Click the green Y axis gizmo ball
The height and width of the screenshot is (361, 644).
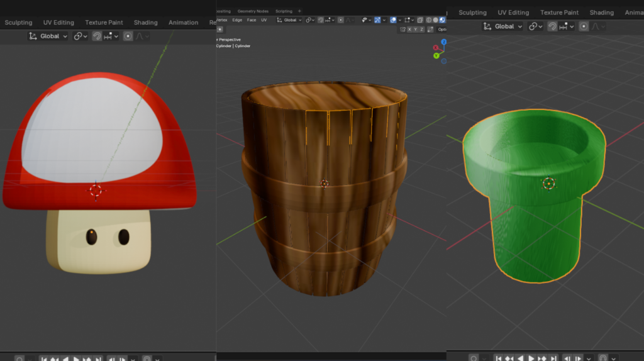436,55
